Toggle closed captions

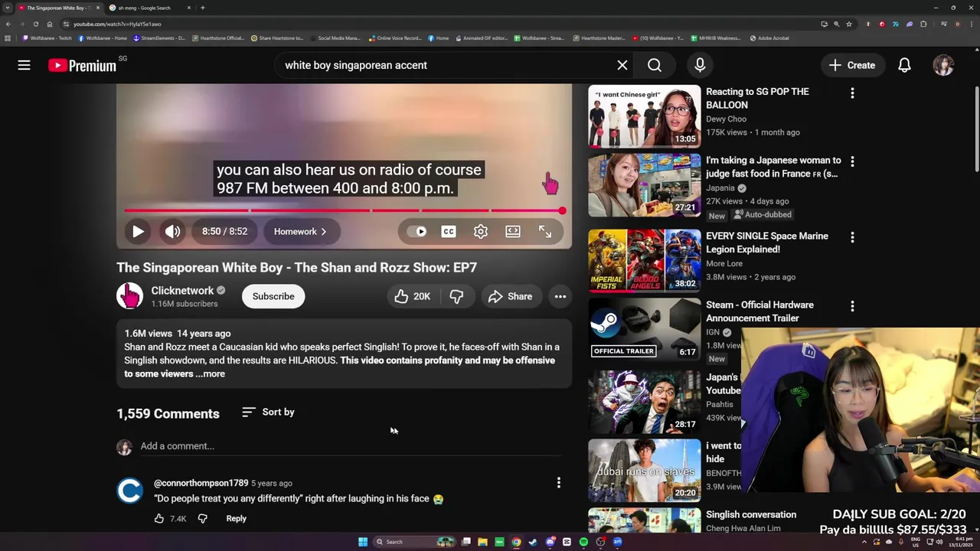click(x=449, y=231)
